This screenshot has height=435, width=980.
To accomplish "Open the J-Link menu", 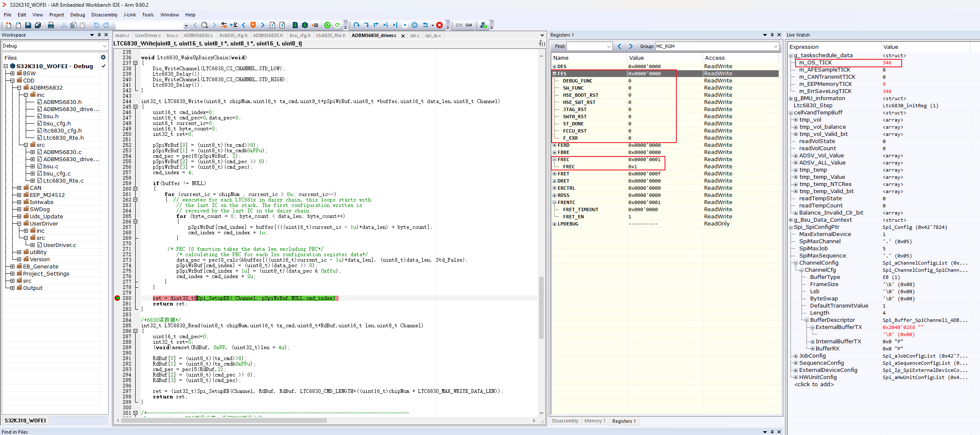I will [129, 14].
